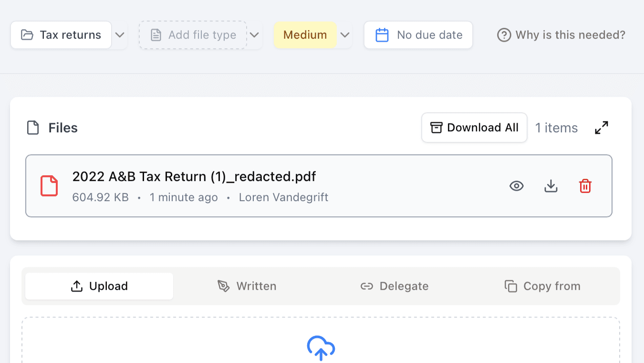The image size is (644, 363).
Task: Click the cloud upload icon
Action: click(321, 349)
